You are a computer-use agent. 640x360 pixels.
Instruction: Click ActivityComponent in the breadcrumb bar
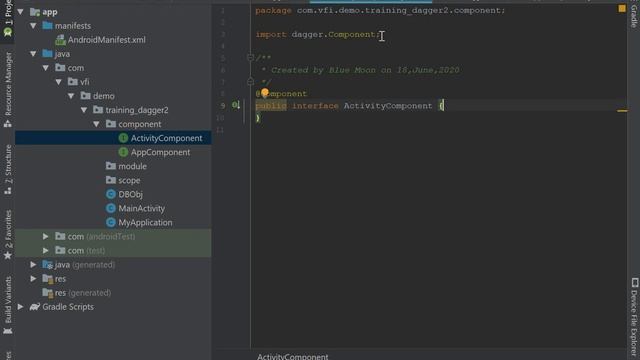coord(293,356)
